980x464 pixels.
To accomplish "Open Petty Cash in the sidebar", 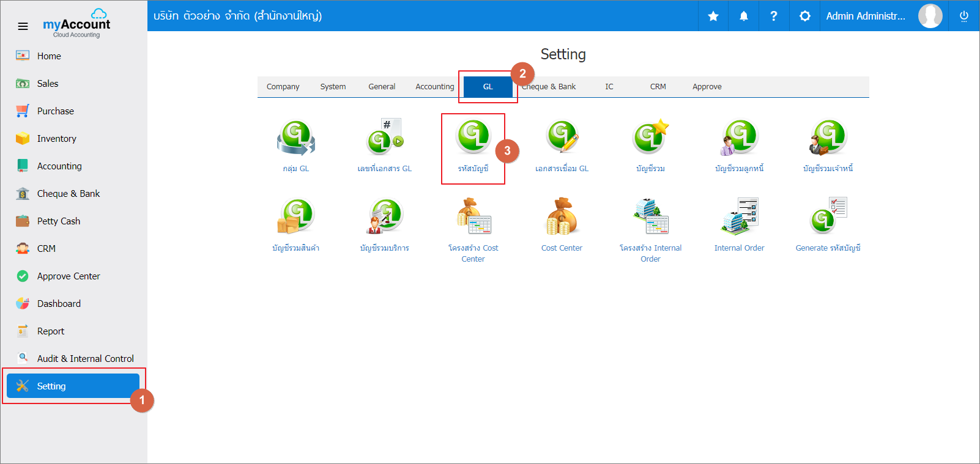I will 73,221.
